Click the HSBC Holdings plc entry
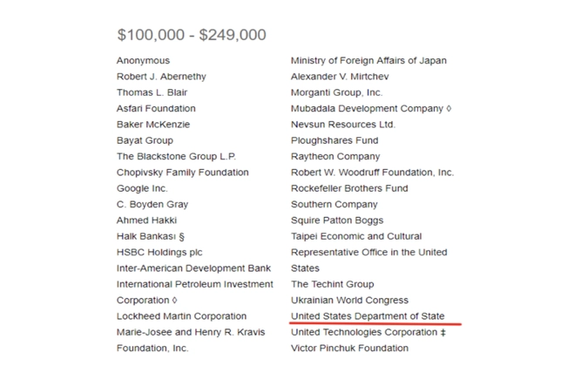 click(159, 253)
